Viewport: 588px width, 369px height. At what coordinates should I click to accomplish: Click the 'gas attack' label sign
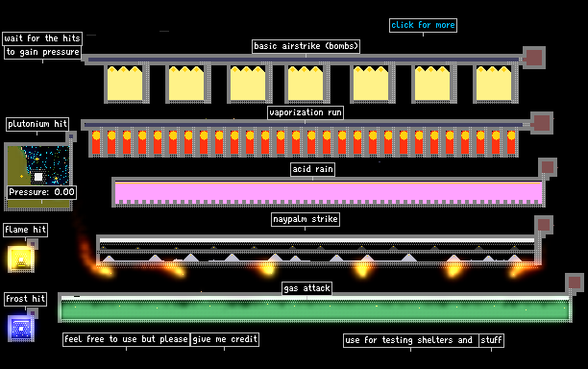307,288
